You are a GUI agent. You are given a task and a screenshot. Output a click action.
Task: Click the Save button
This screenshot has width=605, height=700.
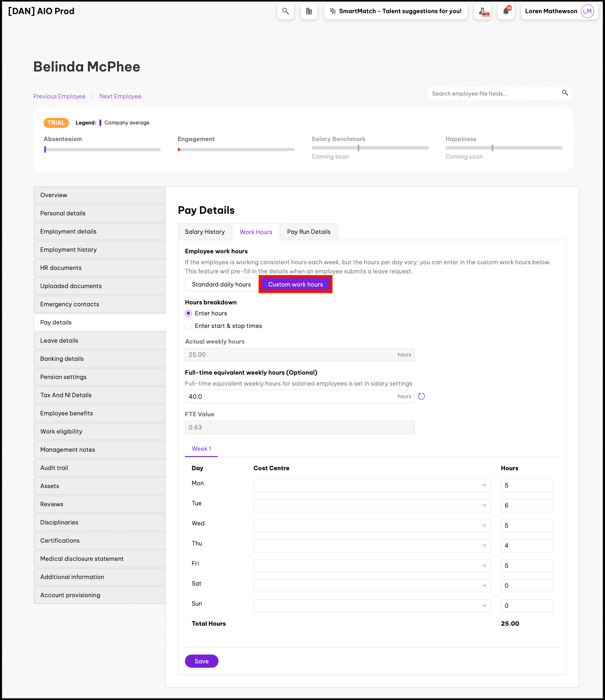[x=202, y=661]
